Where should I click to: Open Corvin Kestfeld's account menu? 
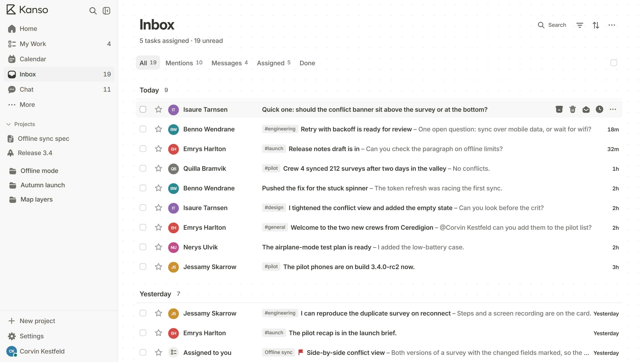click(59, 351)
